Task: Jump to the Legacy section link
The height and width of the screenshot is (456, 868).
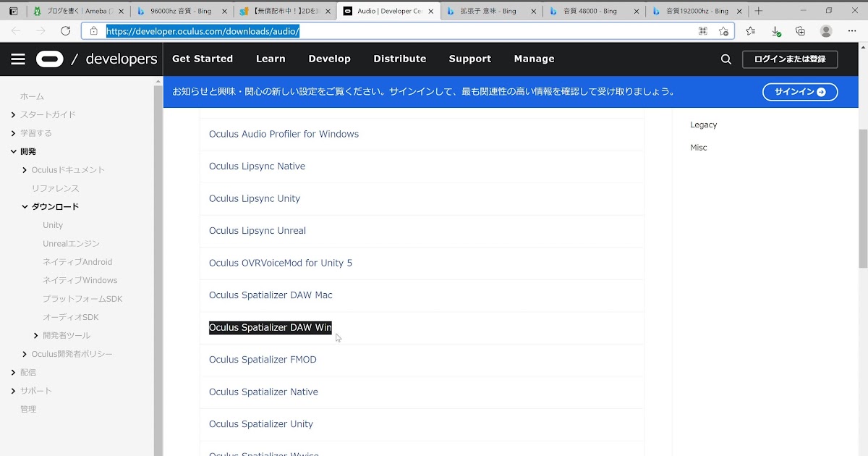Action: [704, 124]
